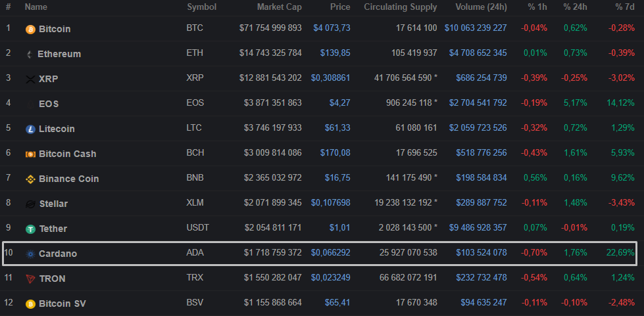Click the Tether green icon
Screen dimensions: 644x316
click(30, 229)
